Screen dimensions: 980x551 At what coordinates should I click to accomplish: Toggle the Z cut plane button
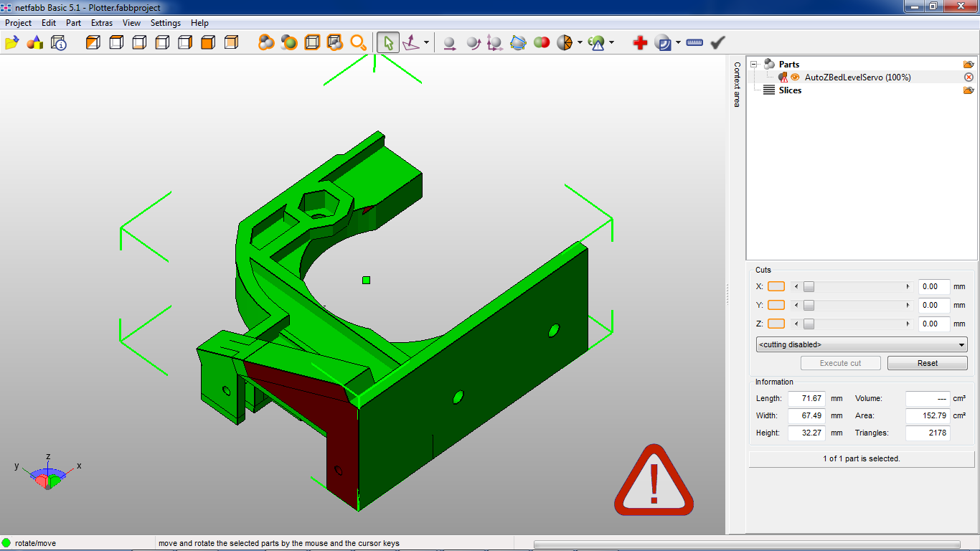coord(776,324)
